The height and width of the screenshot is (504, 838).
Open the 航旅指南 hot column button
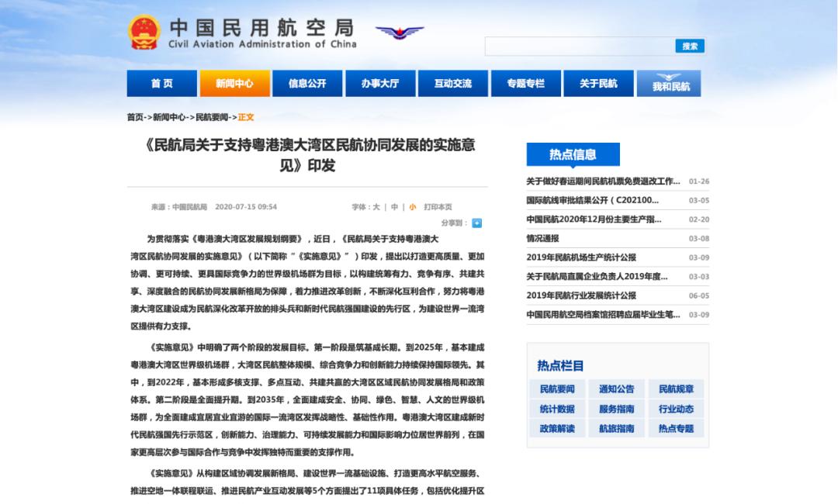[617, 428]
